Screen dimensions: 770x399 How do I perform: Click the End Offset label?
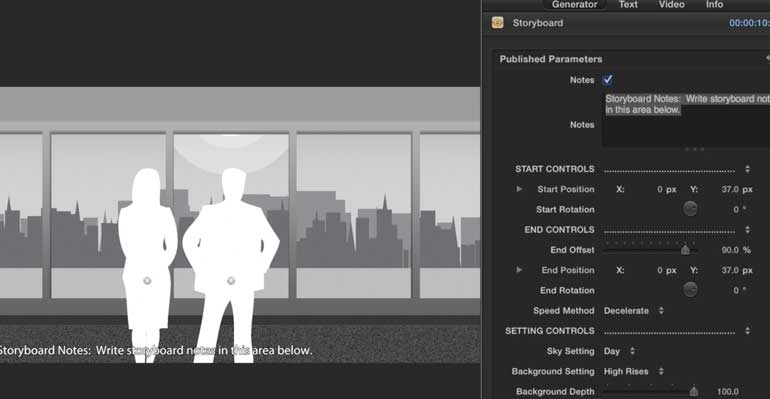[x=572, y=250]
